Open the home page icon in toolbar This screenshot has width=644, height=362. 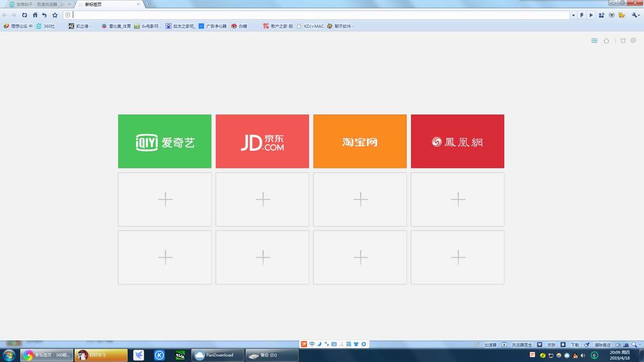[35, 15]
